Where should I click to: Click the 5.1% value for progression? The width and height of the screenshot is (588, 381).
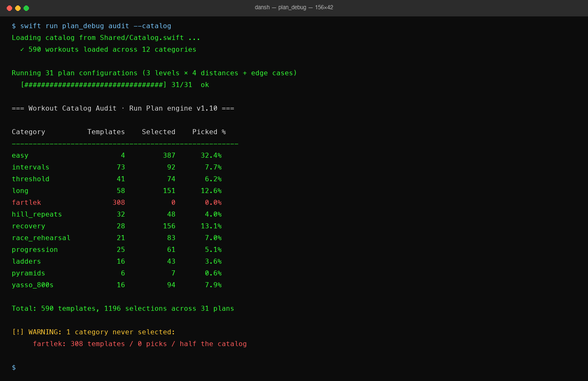click(x=213, y=250)
